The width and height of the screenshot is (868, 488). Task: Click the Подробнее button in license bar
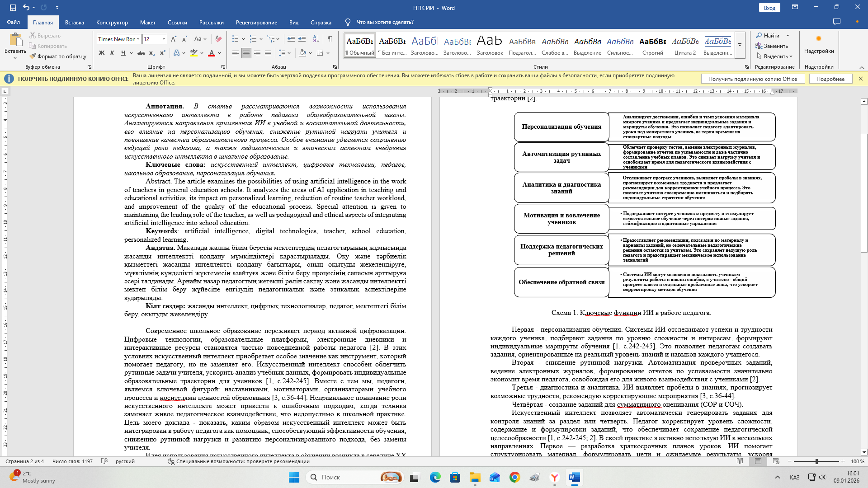[x=830, y=79]
